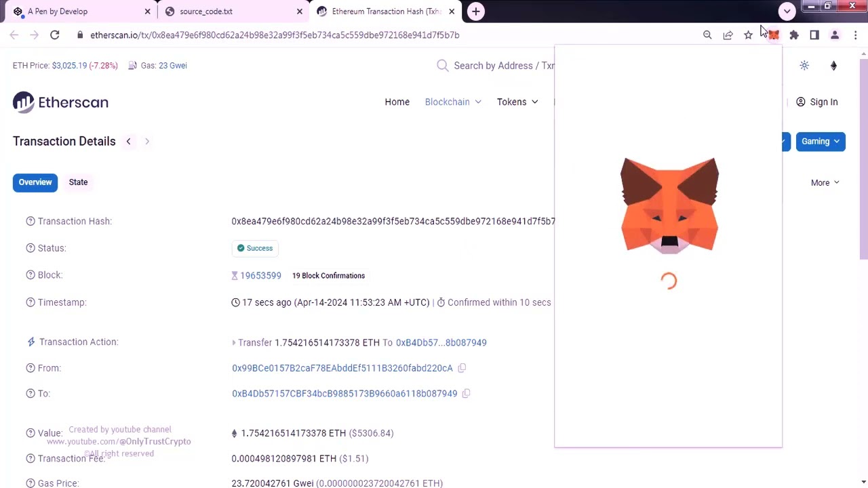868x488 pixels.
Task: Open the To address 0xB4Db57157... link
Action: (x=344, y=394)
